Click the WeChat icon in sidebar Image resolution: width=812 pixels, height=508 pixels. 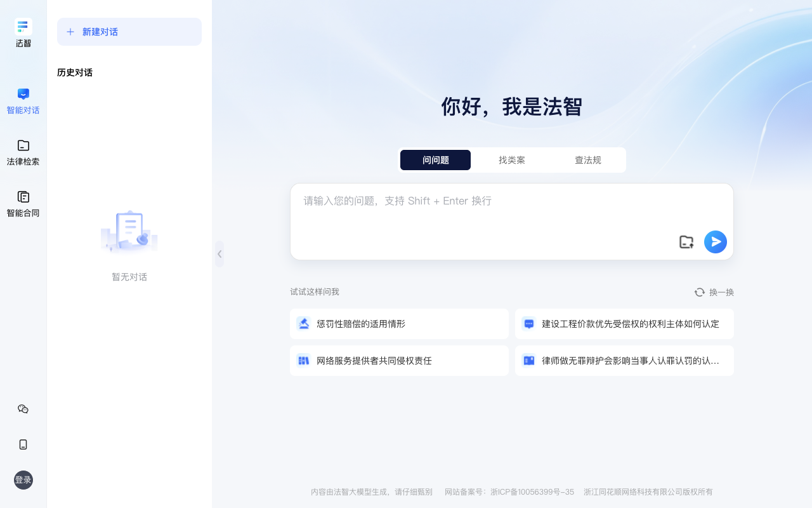point(23,409)
